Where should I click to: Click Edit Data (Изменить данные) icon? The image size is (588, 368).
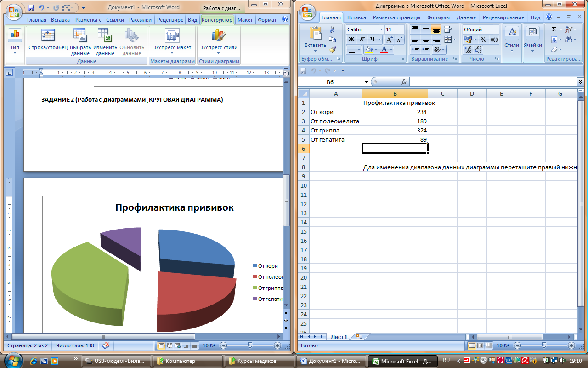pyautogui.click(x=105, y=35)
